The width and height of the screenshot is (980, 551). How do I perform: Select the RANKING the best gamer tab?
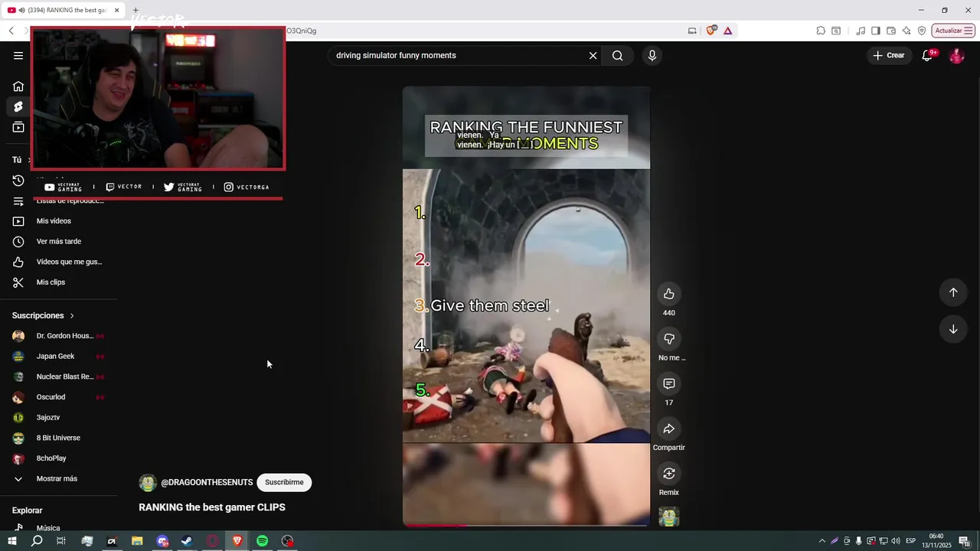[64, 10]
